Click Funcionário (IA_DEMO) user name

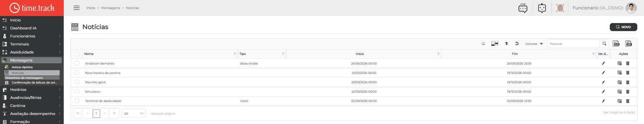click(598, 8)
